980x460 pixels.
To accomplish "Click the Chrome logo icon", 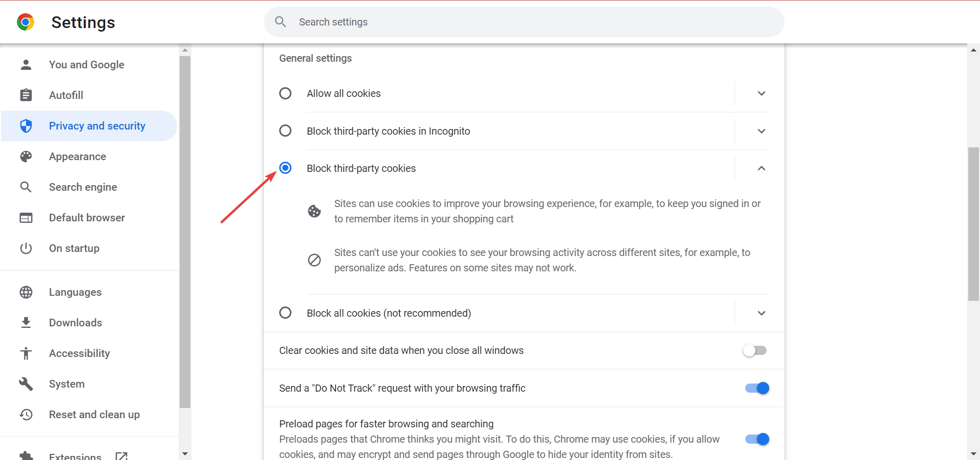I will (x=26, y=22).
